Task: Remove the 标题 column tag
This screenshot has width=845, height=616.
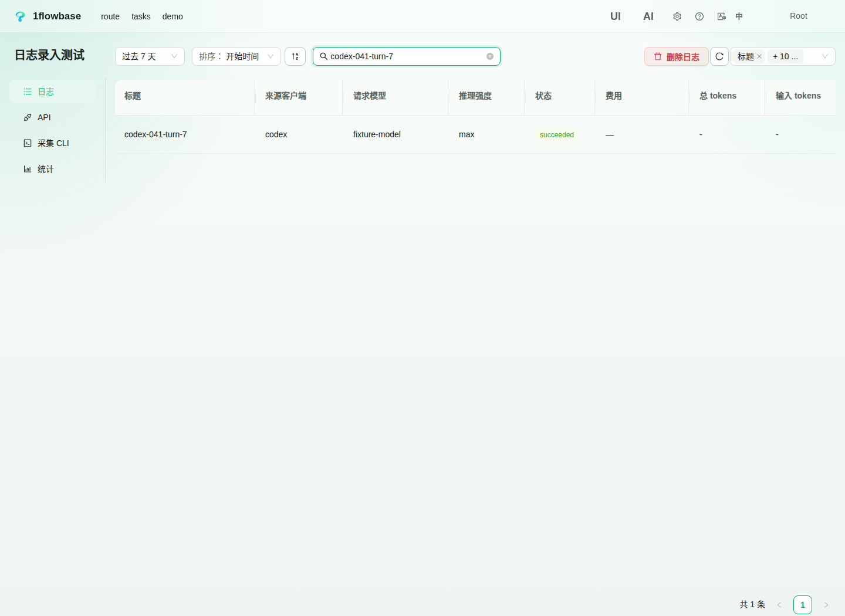Action: [x=759, y=56]
